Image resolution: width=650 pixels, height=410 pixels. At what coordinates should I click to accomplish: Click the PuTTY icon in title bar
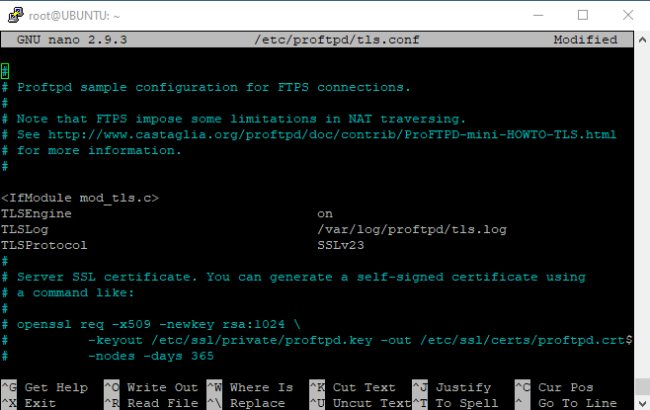[15, 15]
